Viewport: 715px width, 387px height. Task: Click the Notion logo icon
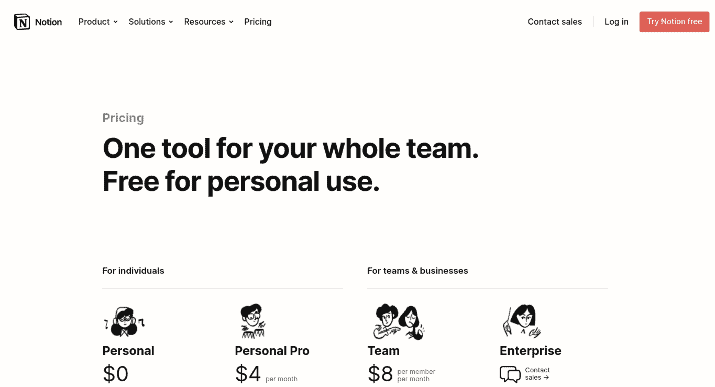tap(22, 22)
